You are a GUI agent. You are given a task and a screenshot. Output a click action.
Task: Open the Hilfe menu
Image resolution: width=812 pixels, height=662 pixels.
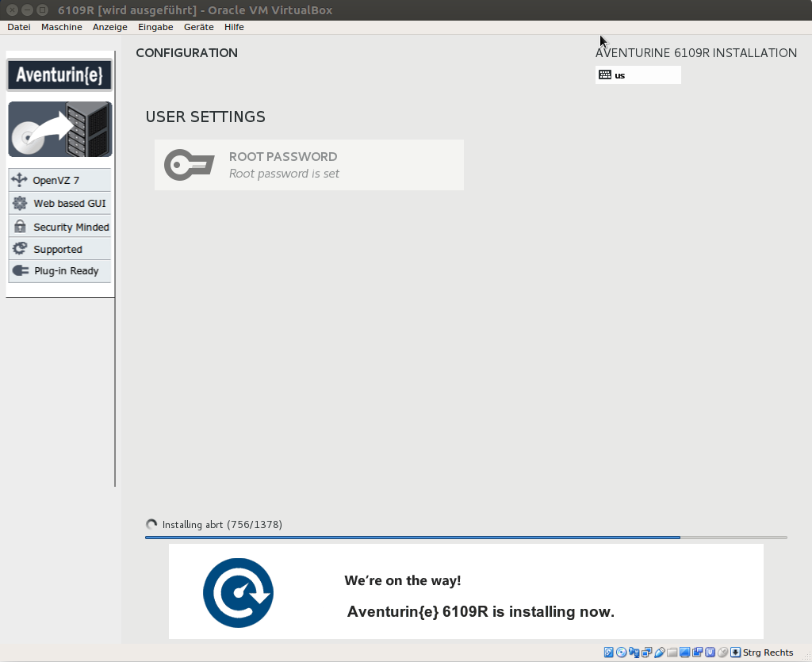(234, 27)
